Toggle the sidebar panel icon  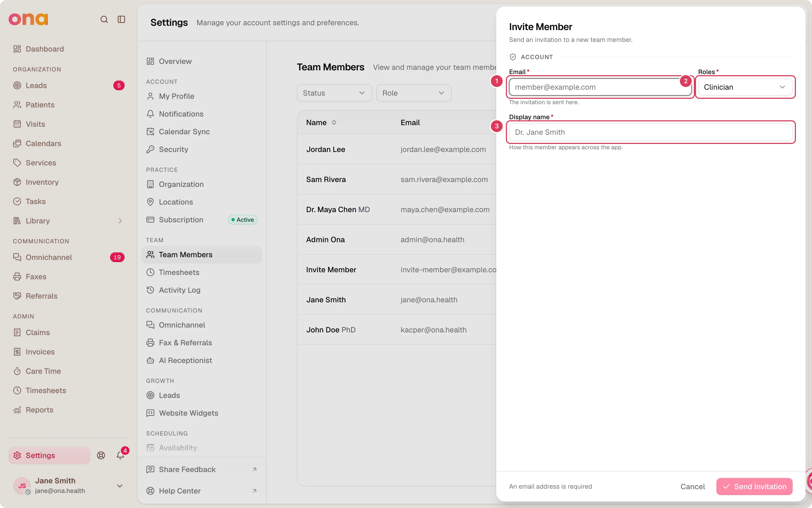point(121,20)
